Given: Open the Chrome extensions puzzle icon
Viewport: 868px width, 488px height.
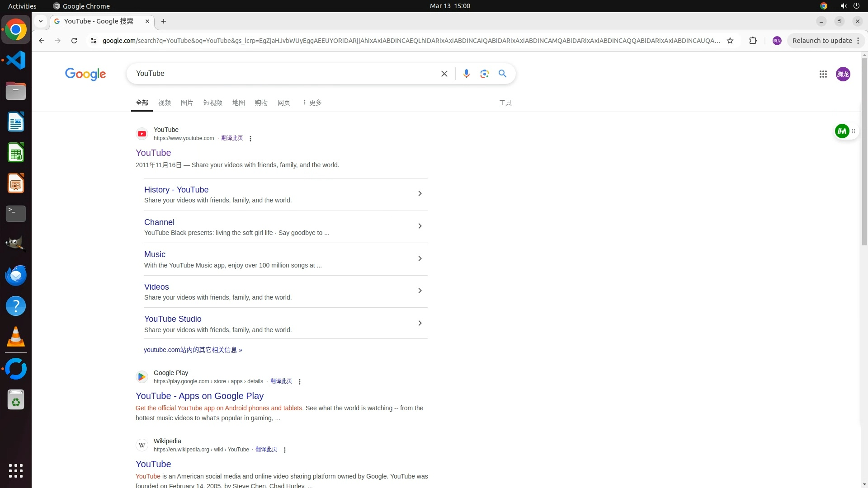Looking at the screenshot, I should tap(753, 41).
